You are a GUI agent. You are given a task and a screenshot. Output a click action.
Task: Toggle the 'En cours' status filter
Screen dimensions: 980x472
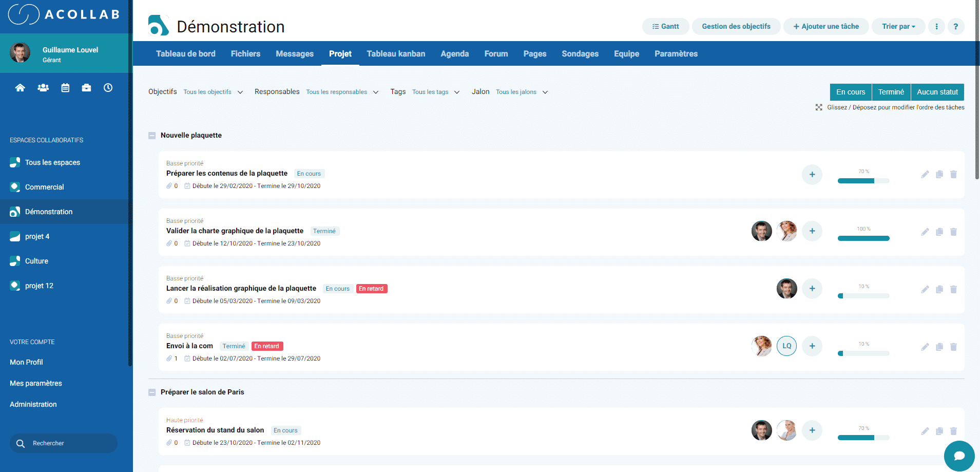pos(850,92)
